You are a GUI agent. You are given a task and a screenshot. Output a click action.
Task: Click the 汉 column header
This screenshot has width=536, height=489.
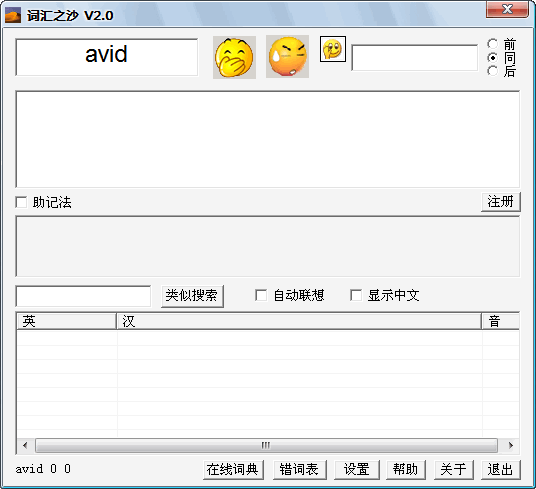[299, 321]
